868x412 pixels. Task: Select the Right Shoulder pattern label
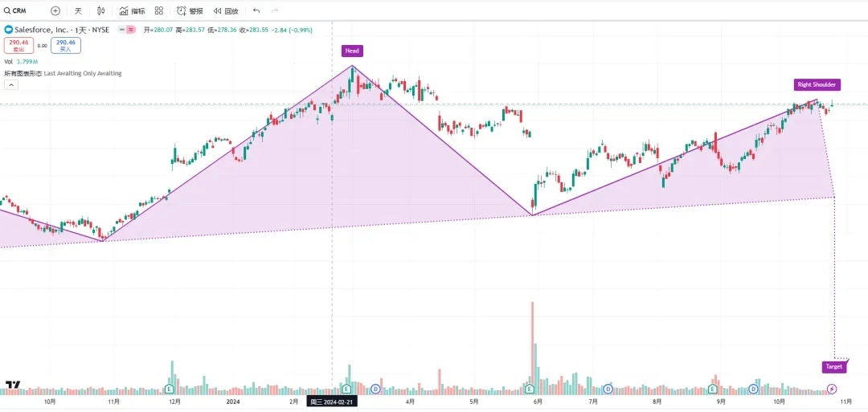(x=817, y=84)
